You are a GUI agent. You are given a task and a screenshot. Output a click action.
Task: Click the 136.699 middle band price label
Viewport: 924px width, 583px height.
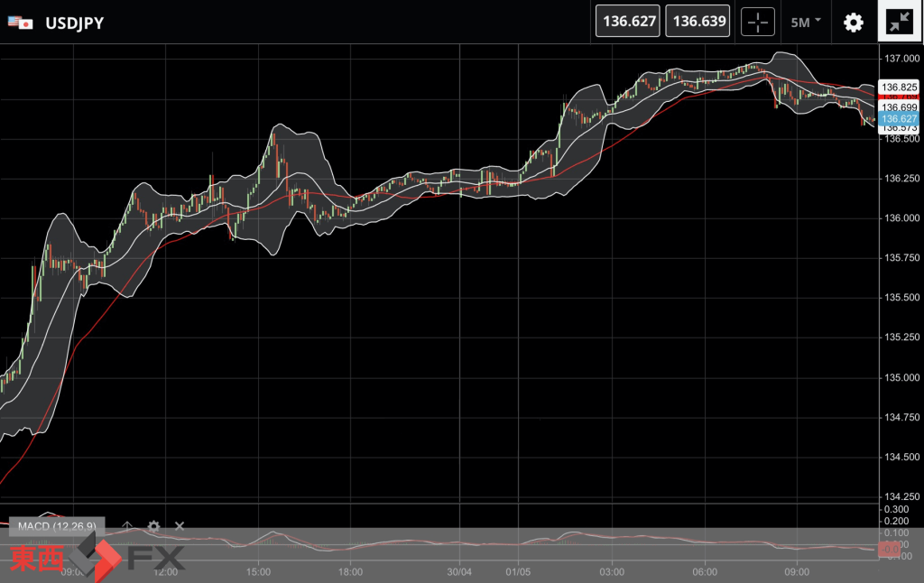pos(899,107)
